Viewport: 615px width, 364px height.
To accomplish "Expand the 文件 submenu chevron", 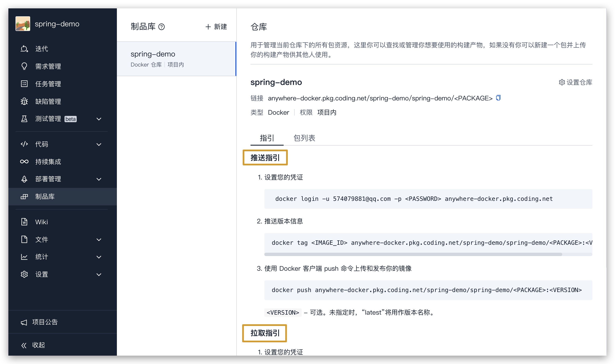I will click(99, 240).
